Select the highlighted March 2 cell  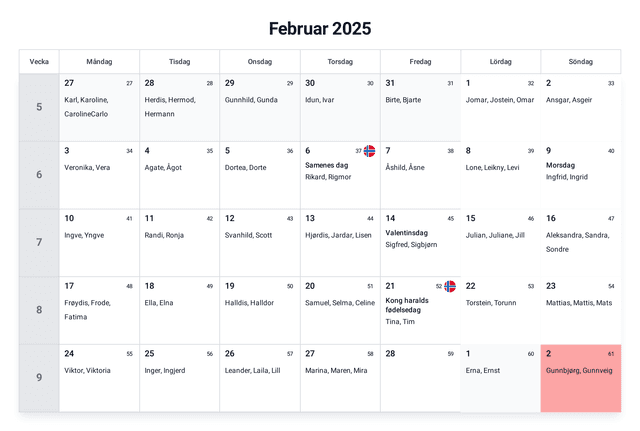click(x=580, y=378)
